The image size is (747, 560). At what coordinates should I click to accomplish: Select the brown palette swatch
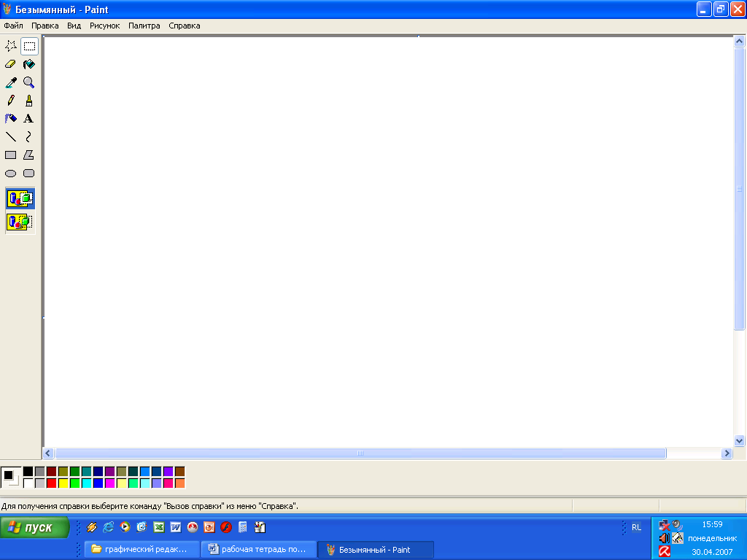click(179, 472)
